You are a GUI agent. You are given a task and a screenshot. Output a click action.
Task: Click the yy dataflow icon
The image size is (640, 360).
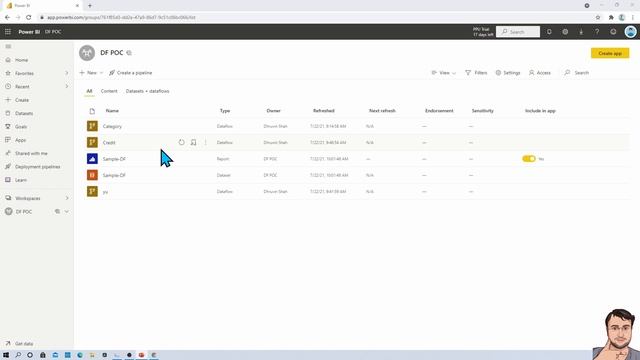[92, 191]
